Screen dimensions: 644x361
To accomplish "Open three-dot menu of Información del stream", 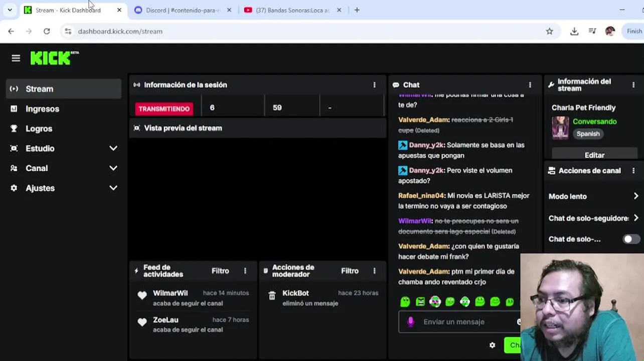I will pos(633,85).
